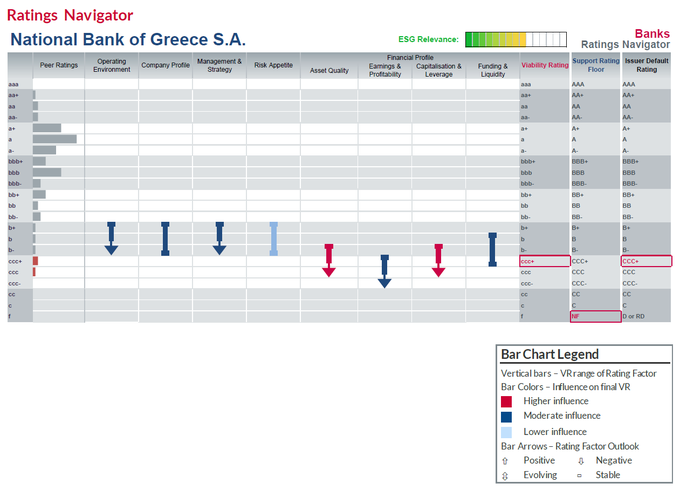680x490 pixels.
Task: Click the 'Vertical bars – VR range of Rating Factor' line
Action: 579,373
